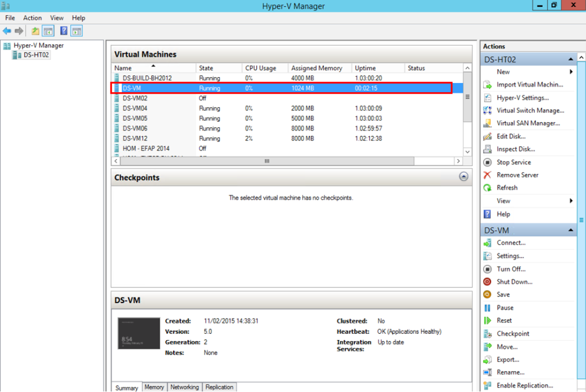Switch to the Networking tab

pos(184,387)
